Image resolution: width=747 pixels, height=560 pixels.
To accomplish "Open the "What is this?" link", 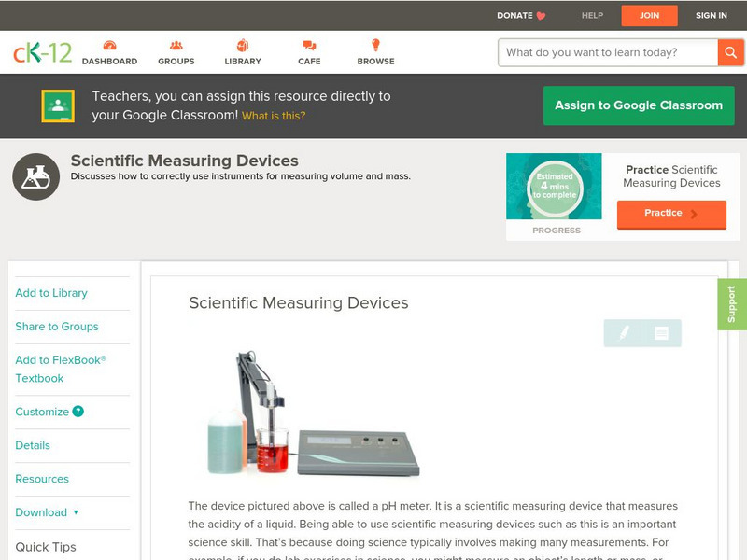I will point(274,116).
